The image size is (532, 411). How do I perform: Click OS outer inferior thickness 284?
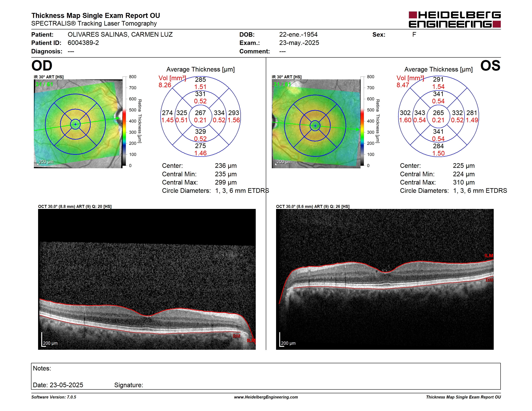pyautogui.click(x=438, y=146)
